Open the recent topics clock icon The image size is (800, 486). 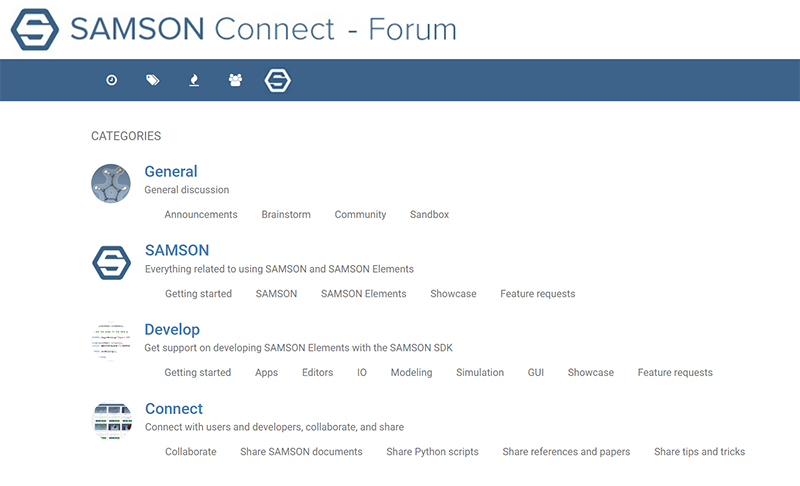[111, 80]
